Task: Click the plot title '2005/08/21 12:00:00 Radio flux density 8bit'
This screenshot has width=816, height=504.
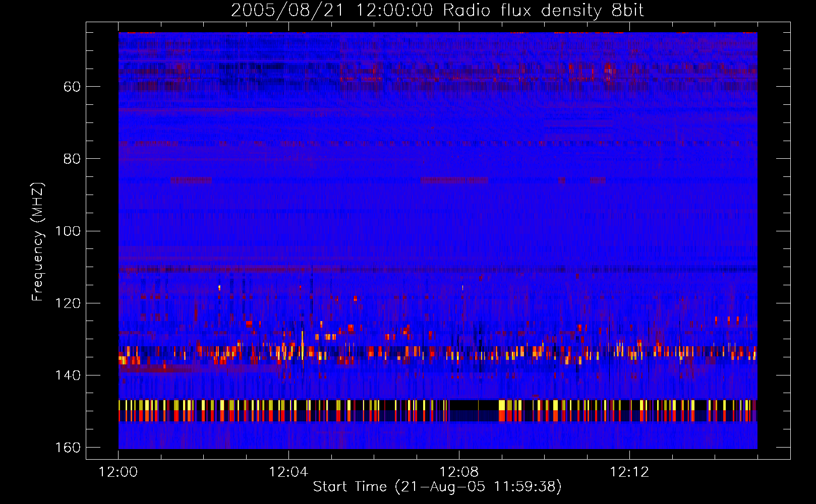Action: tap(437, 10)
